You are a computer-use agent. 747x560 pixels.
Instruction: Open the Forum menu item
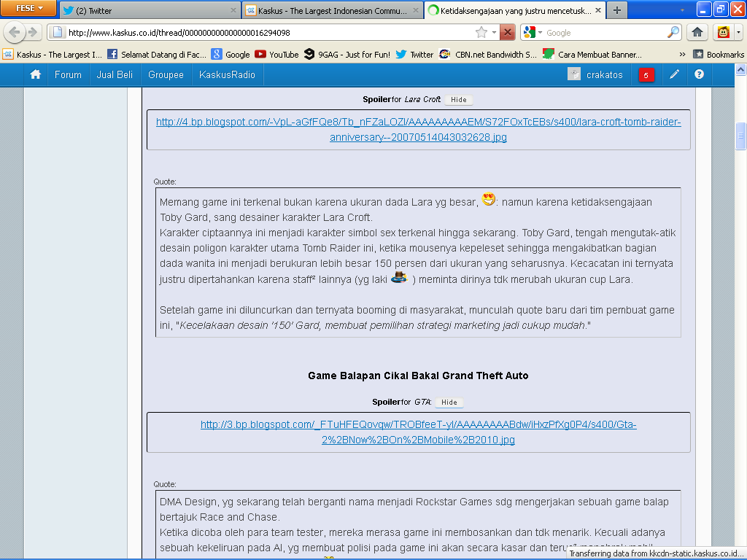(68, 74)
